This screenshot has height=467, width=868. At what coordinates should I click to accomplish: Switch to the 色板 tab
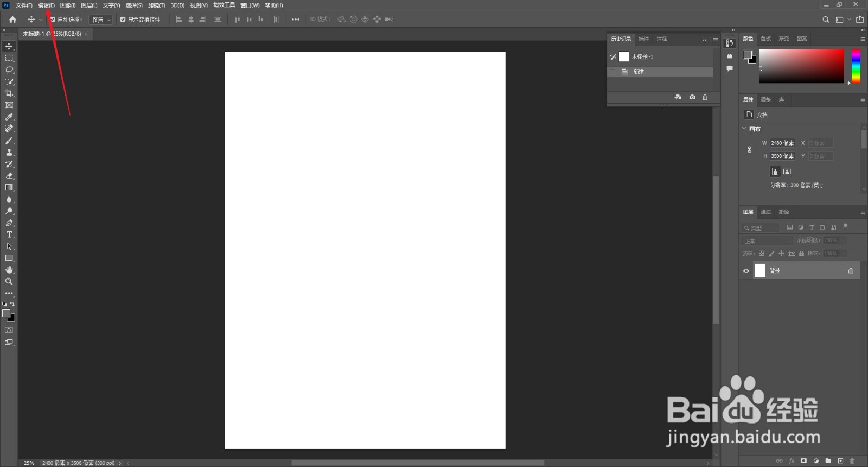765,39
